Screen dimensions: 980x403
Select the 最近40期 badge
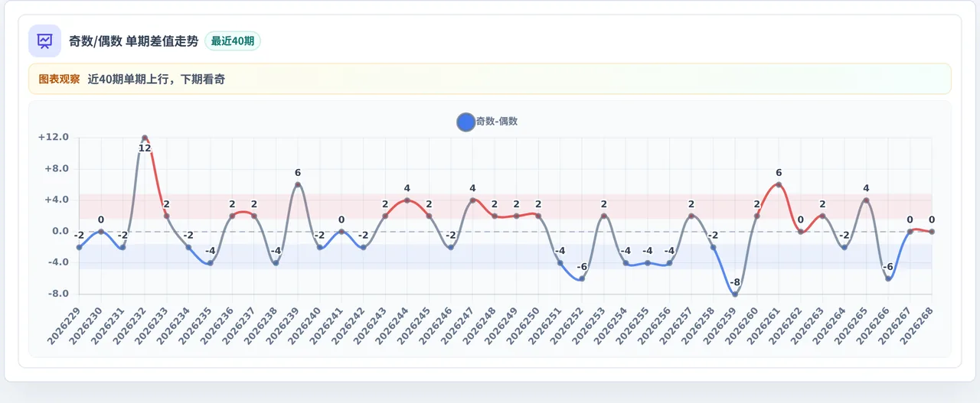click(x=233, y=41)
